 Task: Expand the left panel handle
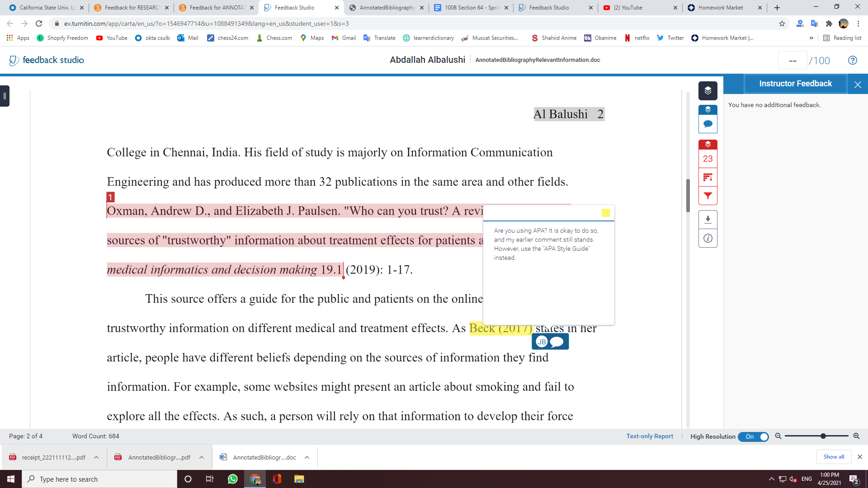5,96
